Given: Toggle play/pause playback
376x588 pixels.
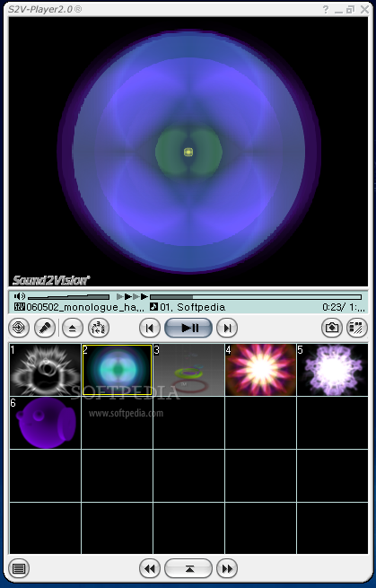Looking at the screenshot, I should tap(188, 329).
